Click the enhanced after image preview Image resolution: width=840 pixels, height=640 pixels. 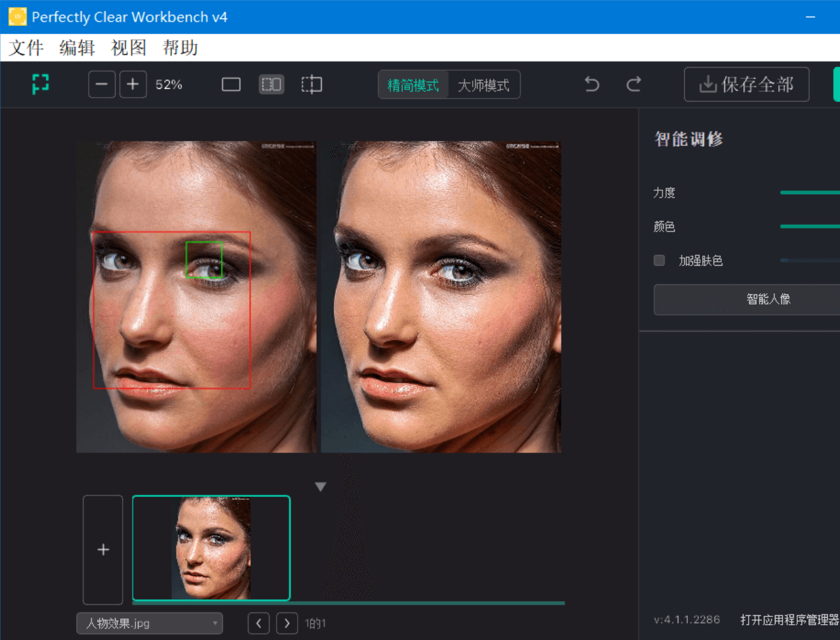click(x=441, y=297)
